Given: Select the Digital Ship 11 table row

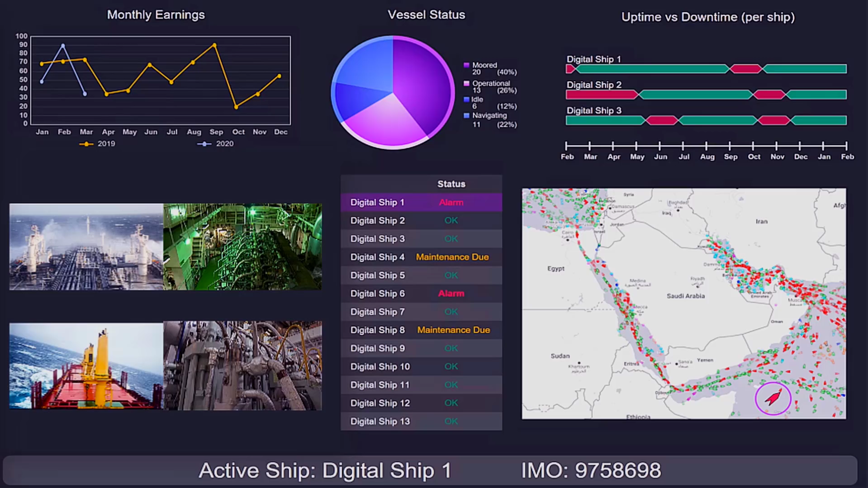Looking at the screenshot, I should [x=421, y=385].
